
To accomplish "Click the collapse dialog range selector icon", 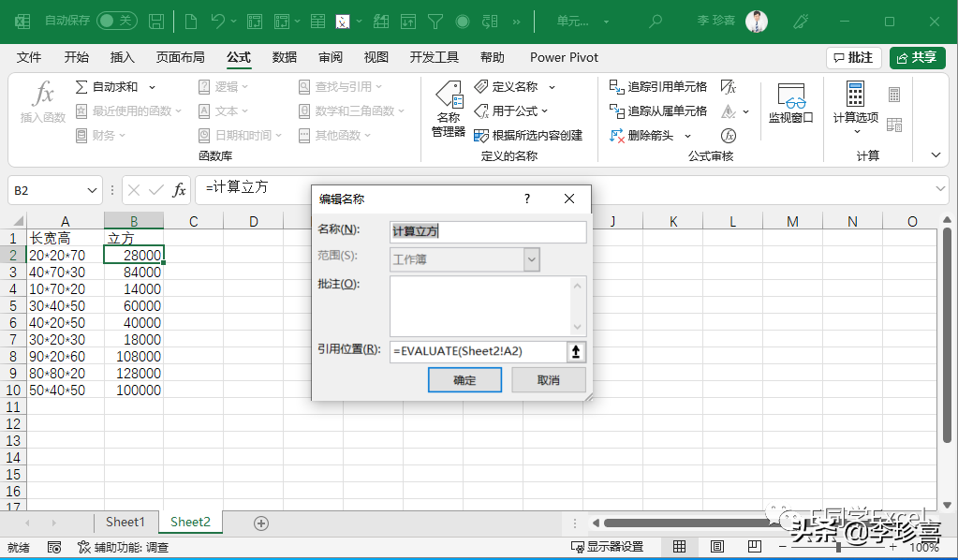I will [576, 351].
